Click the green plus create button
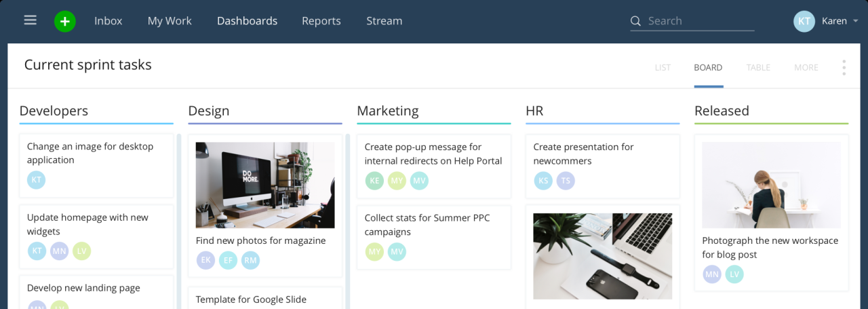Image resolution: width=868 pixels, height=309 pixels. click(65, 21)
